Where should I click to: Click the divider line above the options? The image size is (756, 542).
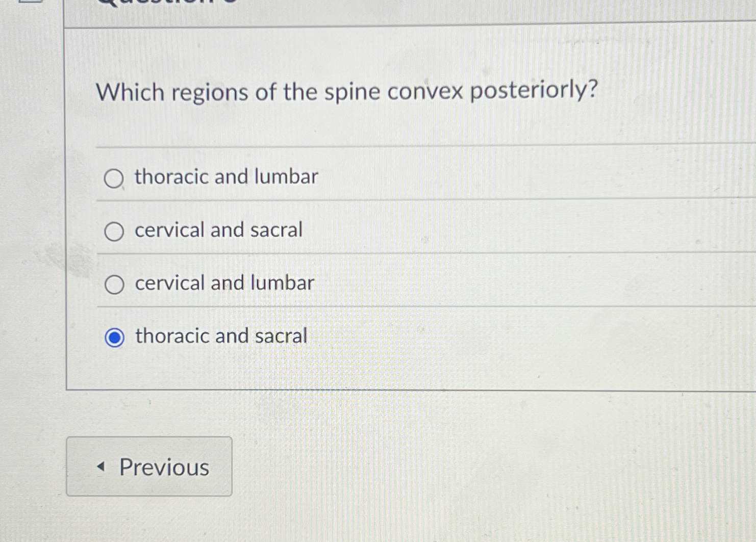point(408,146)
